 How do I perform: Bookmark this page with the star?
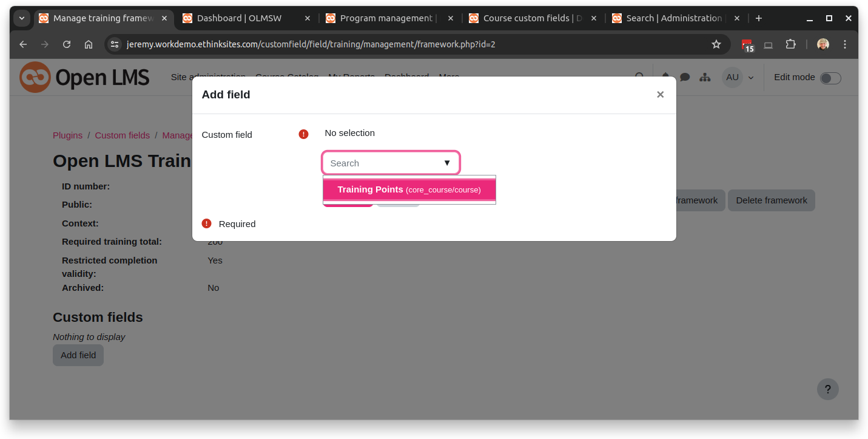[716, 44]
